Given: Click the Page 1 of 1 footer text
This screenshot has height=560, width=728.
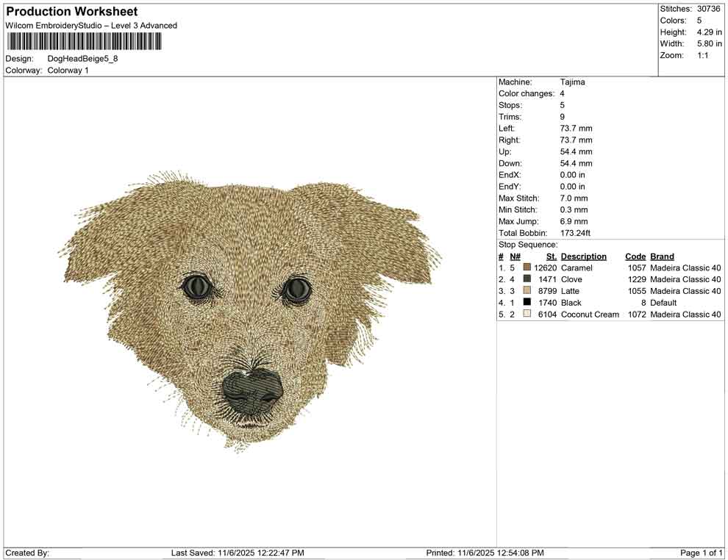Looking at the screenshot, I should tap(701, 553).
